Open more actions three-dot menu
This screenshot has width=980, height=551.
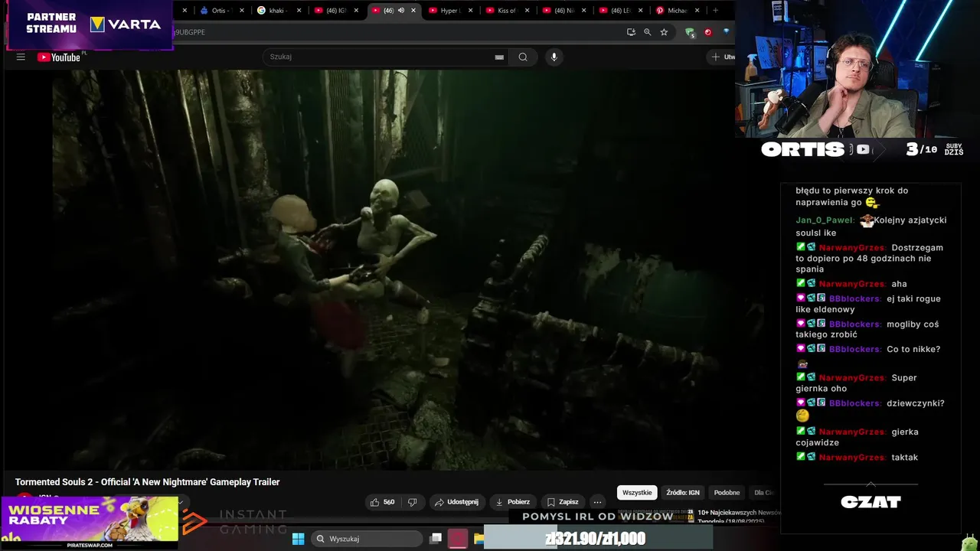tap(597, 502)
